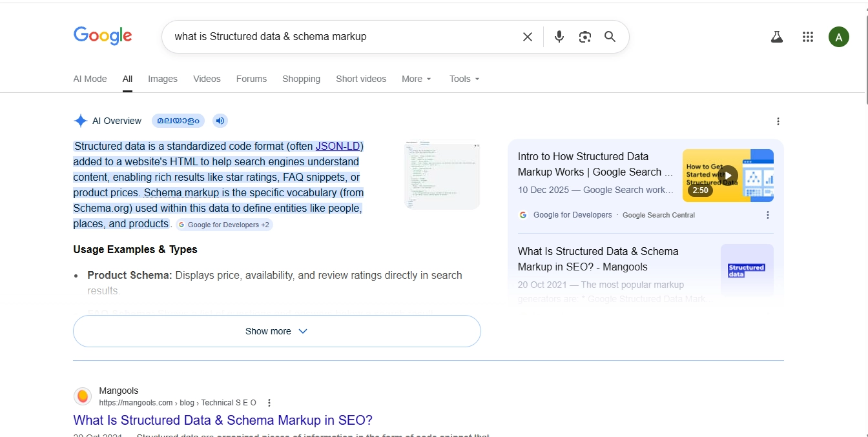Play AI Overview audio with speaker icon
Viewport: 868px width, 437px height.
coord(220,121)
